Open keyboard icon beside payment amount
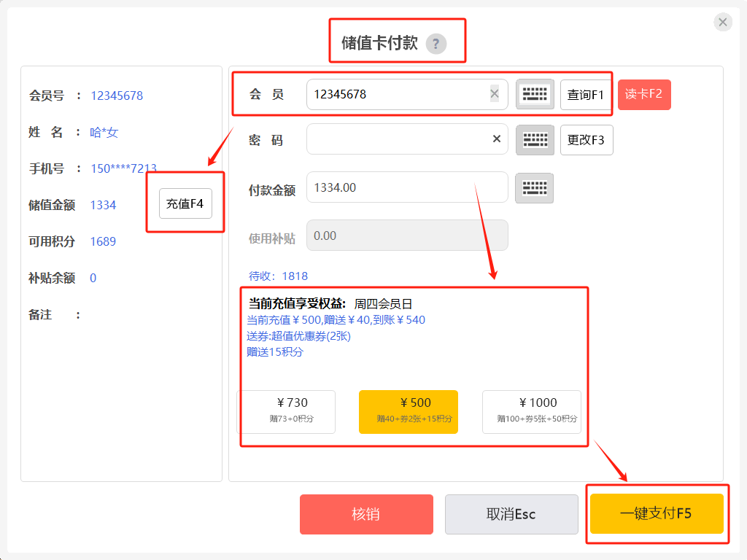 click(534, 188)
